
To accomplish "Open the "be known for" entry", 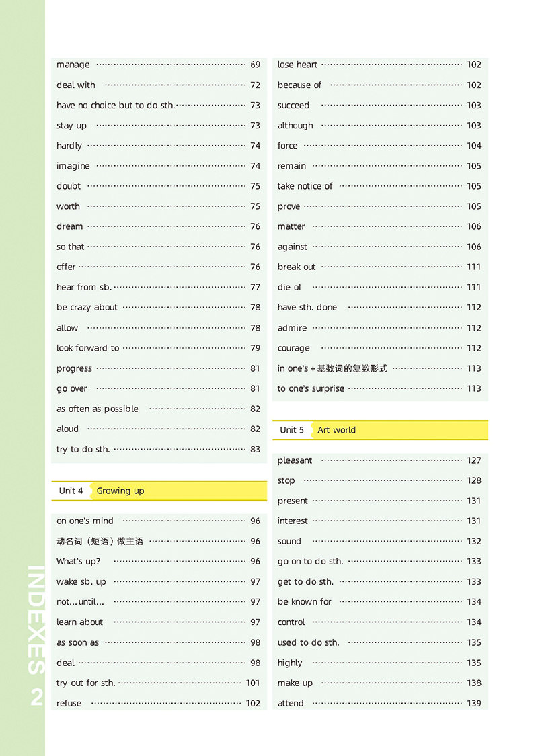I will (305, 602).
